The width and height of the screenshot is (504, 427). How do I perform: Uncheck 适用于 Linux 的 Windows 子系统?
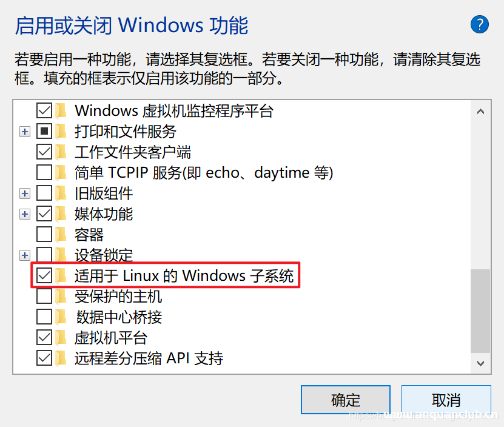(x=44, y=275)
